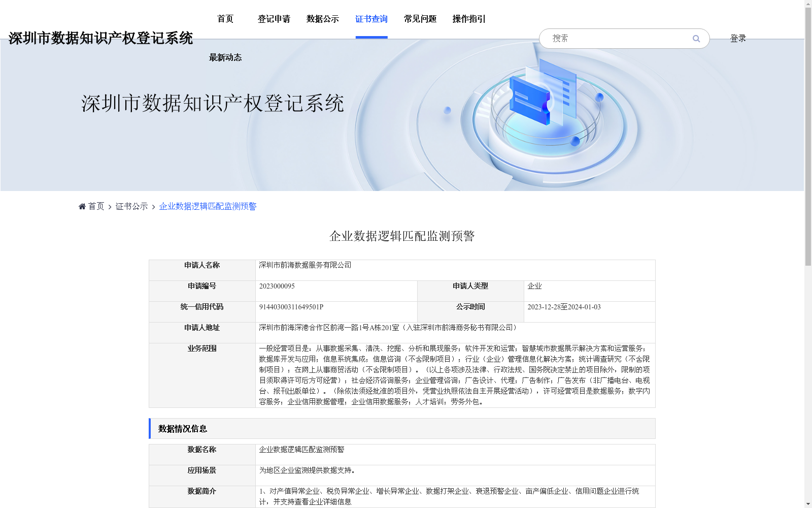Viewport: 812px width, 508px height.
Task: Select credit code 91440300311649501P
Action: point(291,307)
